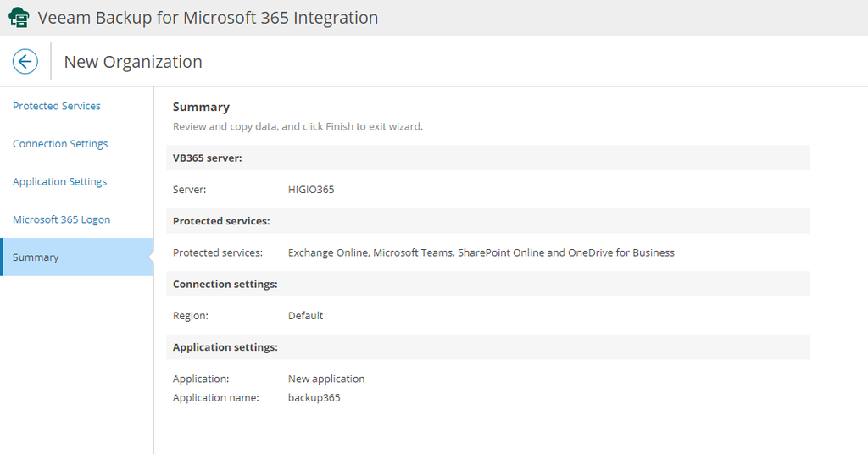Select the New application value
The image size is (868, 454).
pos(326,379)
